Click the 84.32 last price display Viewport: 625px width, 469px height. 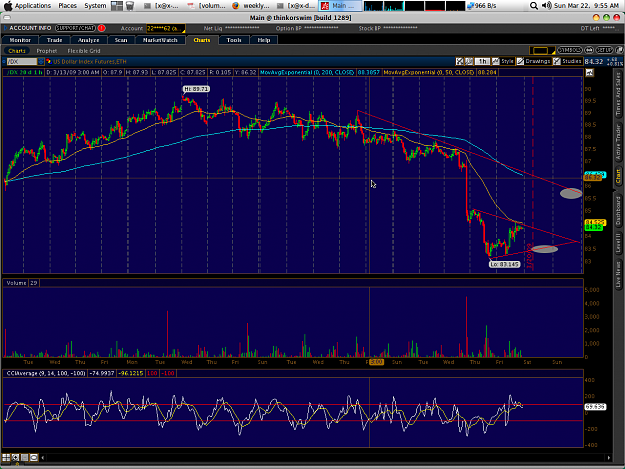pos(594,61)
